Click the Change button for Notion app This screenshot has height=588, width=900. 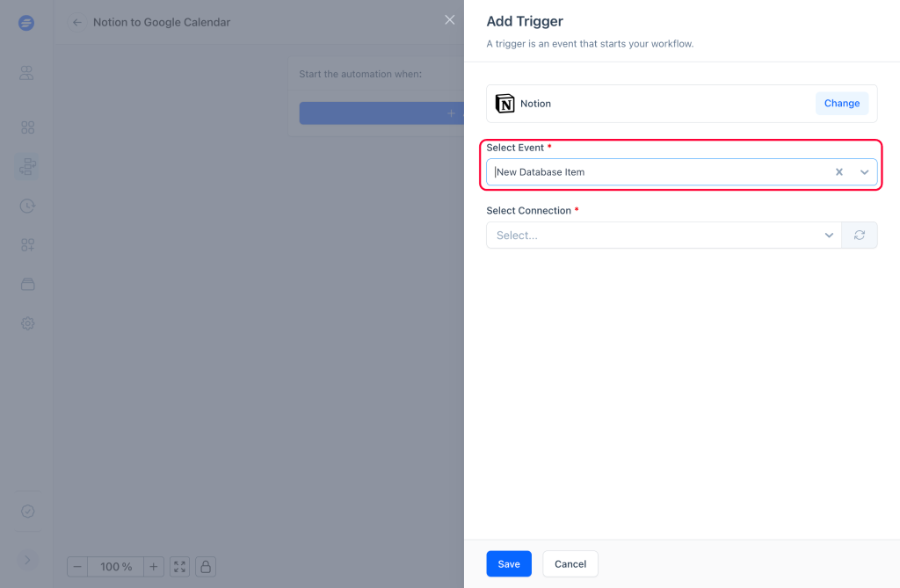click(841, 104)
